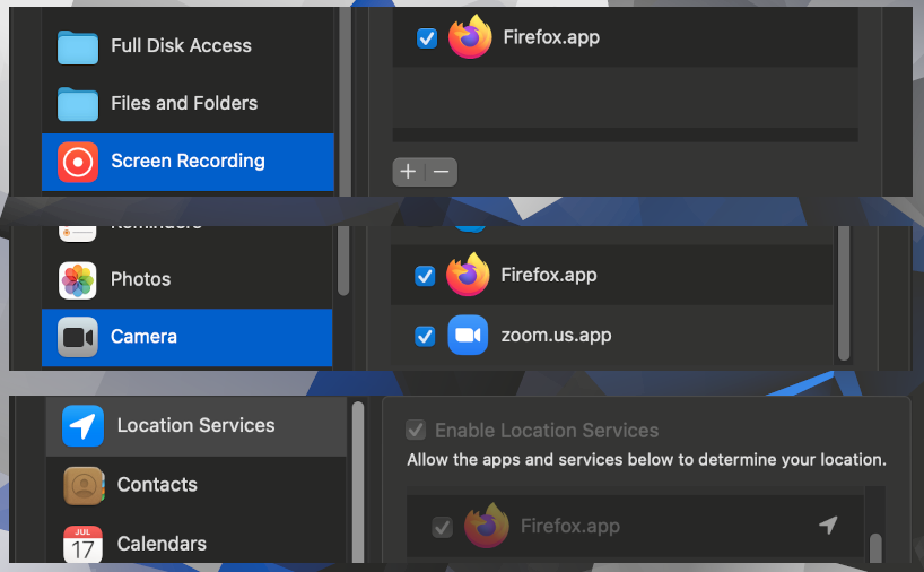Add an app with the plus button
The width and height of the screenshot is (924, 572).
tap(408, 171)
